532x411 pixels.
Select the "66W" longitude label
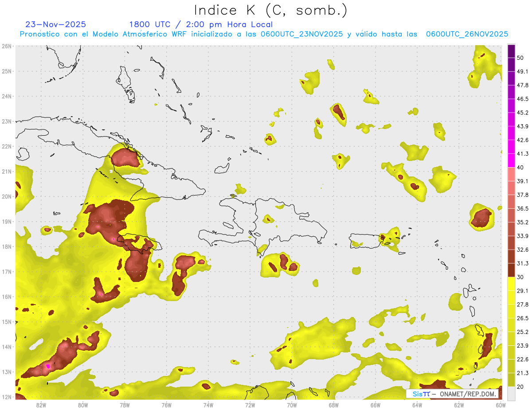coord(376,405)
